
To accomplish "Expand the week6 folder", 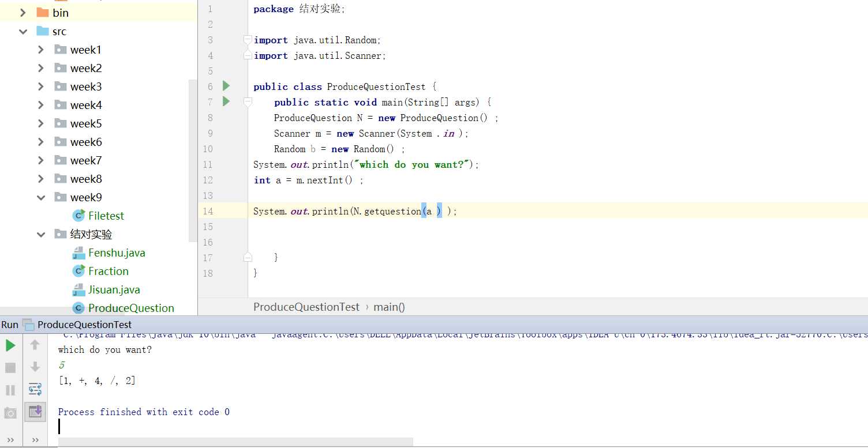I will (40, 142).
